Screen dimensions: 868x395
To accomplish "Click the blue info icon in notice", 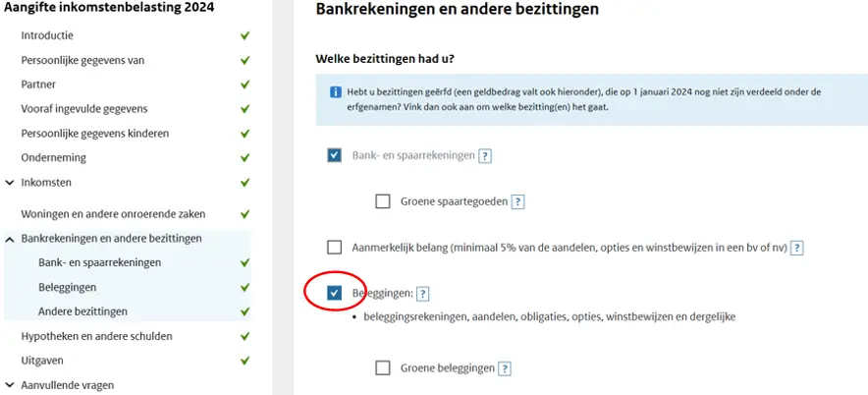I will click(x=335, y=92).
